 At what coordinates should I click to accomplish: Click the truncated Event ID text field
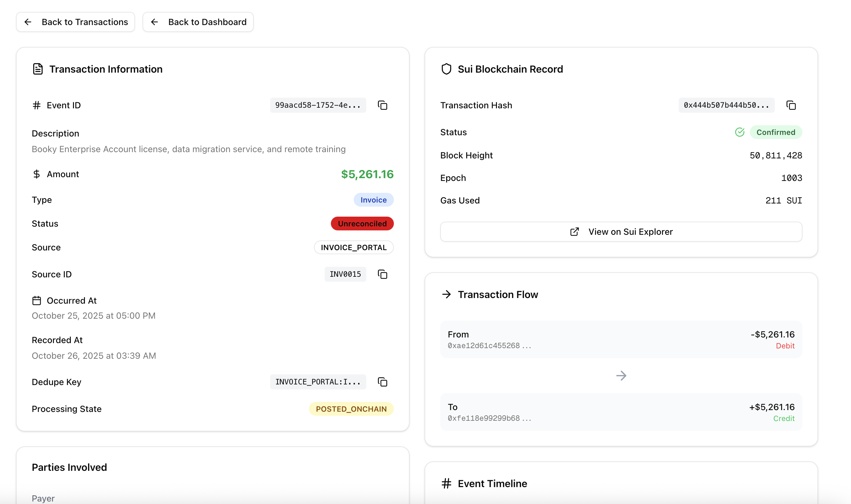pyautogui.click(x=318, y=105)
